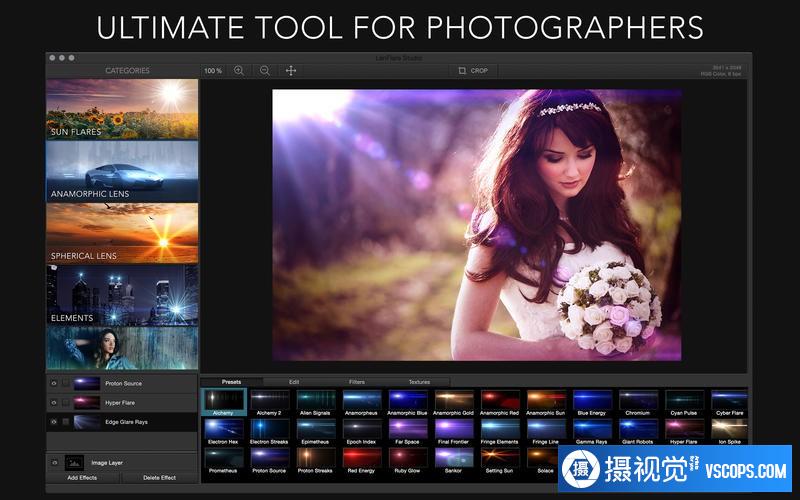The width and height of the screenshot is (800, 500).
Task: Choose the Alchemy preset
Action: click(x=223, y=402)
